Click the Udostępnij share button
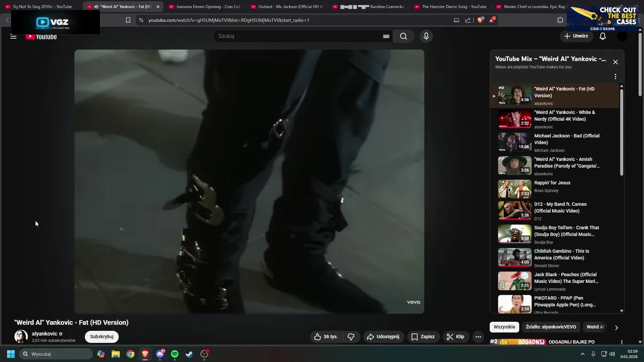644x362 pixels. [383, 337]
